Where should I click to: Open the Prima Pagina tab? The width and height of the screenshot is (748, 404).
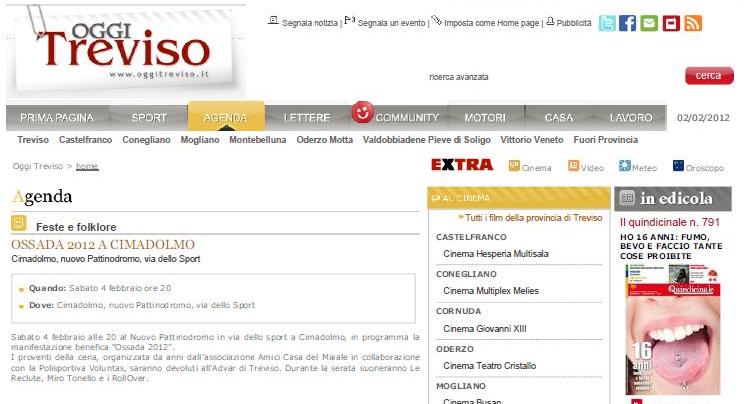57,118
